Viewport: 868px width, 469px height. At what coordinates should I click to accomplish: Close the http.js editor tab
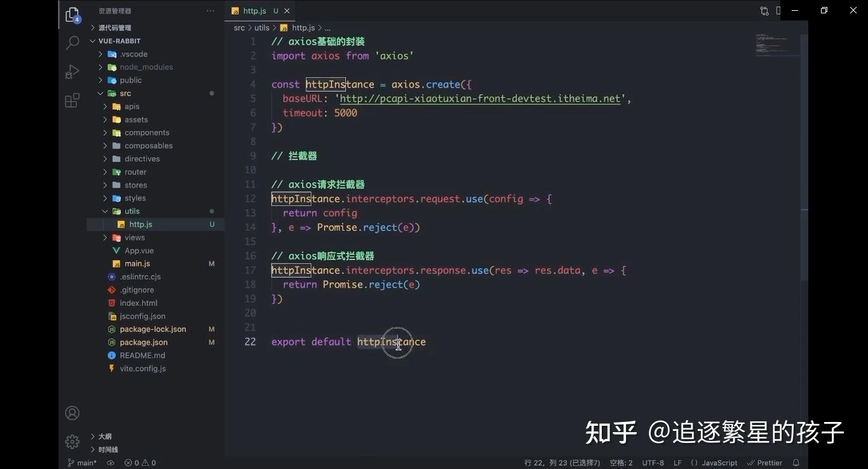[x=287, y=11]
